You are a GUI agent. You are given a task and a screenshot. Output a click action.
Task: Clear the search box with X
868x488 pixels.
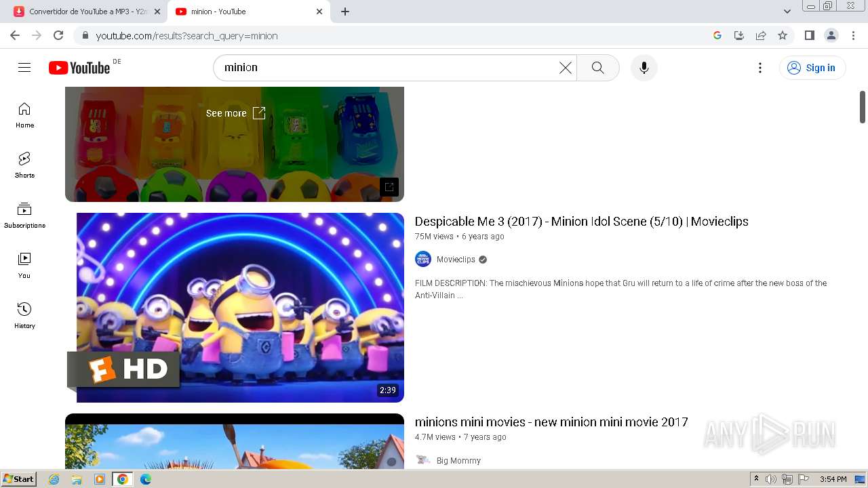coord(566,68)
